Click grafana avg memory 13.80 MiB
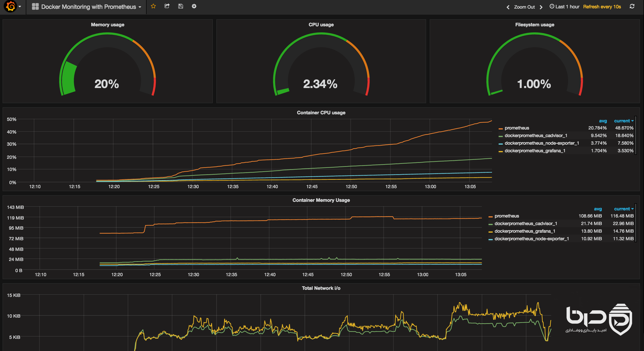The image size is (644, 351). (x=591, y=231)
